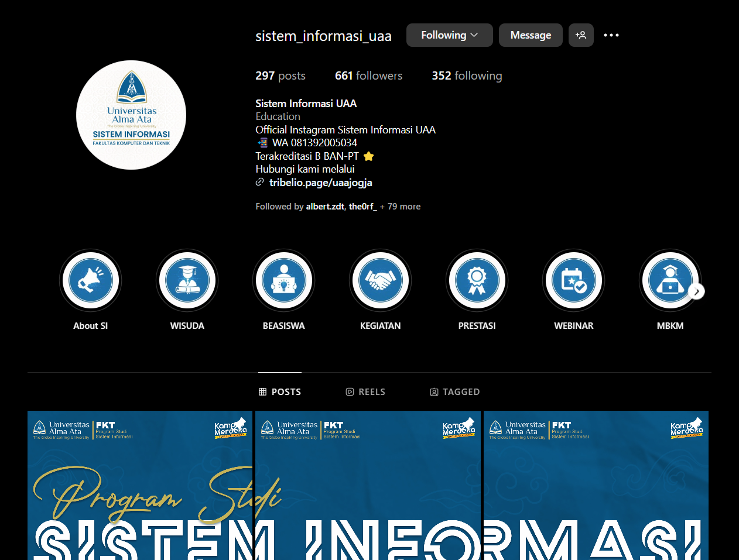Open the three-dot options menu
The width and height of the screenshot is (739, 560).
tap(611, 35)
